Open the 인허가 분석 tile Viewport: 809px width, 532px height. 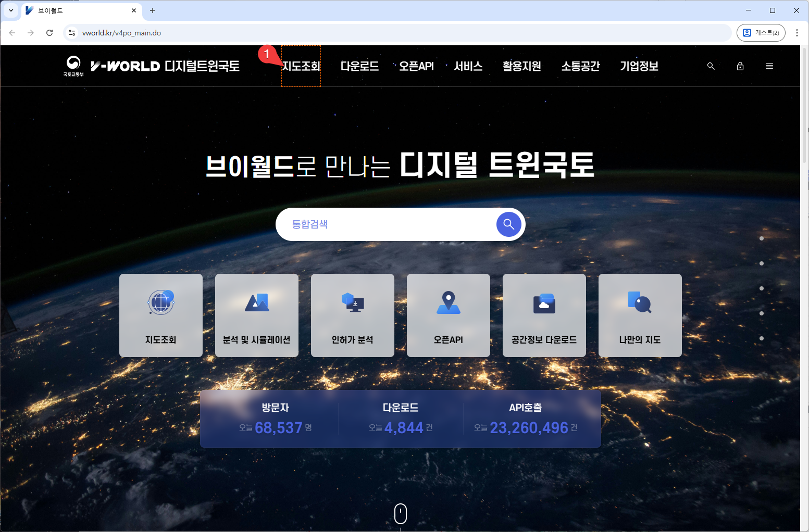pyautogui.click(x=352, y=315)
